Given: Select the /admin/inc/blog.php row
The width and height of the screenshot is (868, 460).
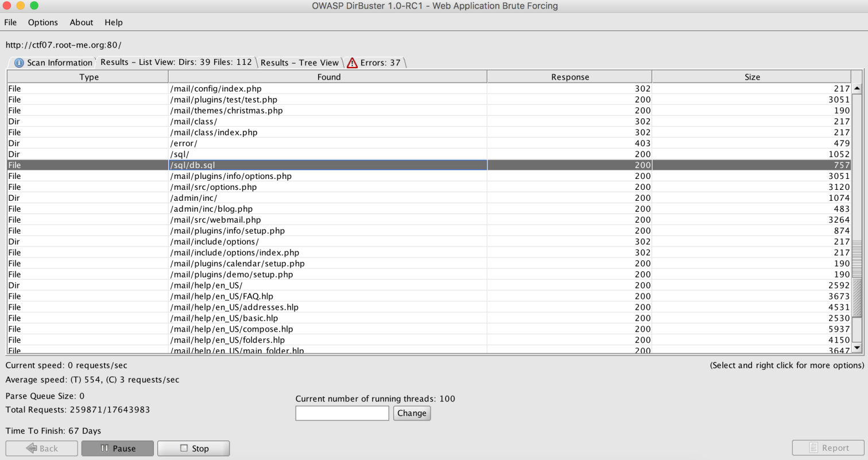Looking at the screenshot, I should (x=429, y=209).
